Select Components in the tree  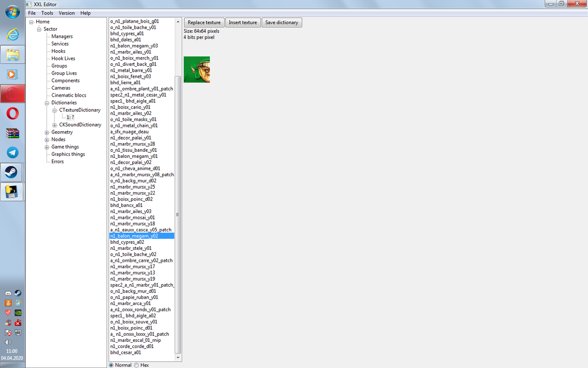[66, 80]
